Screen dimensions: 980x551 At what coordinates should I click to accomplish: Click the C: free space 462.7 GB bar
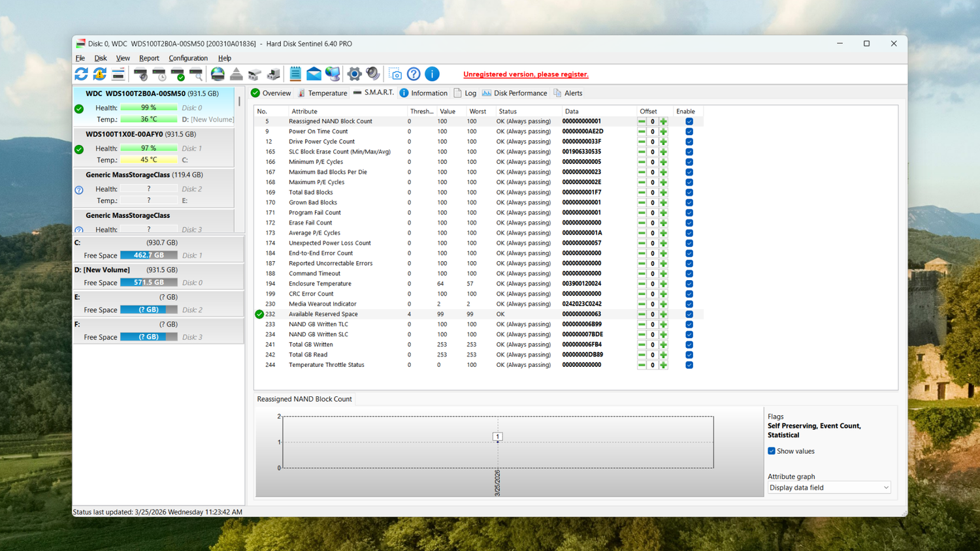click(x=149, y=255)
